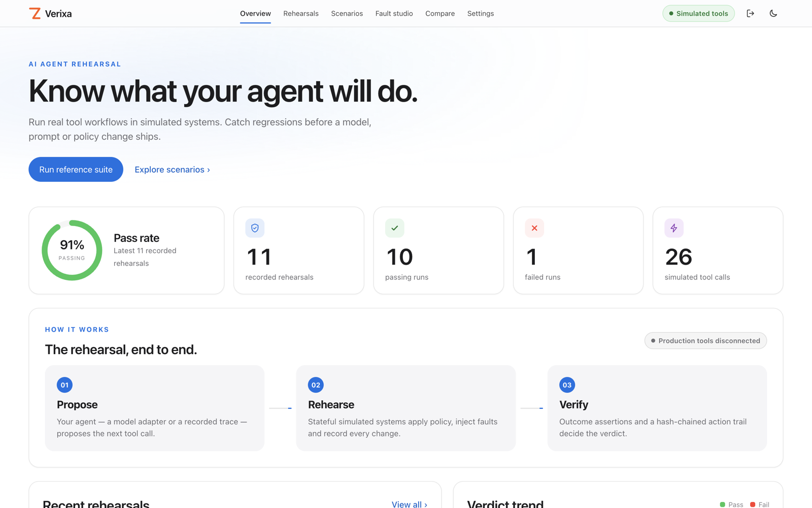Image resolution: width=812 pixels, height=508 pixels.
Task: Follow the Explore scenarios link
Action: pyautogui.click(x=172, y=170)
